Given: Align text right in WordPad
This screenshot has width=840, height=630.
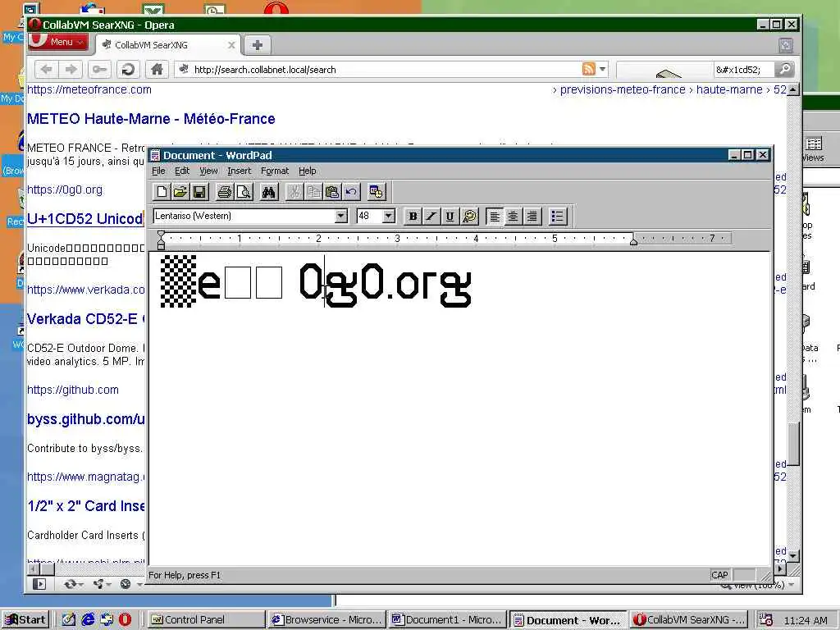Looking at the screenshot, I should 532,217.
